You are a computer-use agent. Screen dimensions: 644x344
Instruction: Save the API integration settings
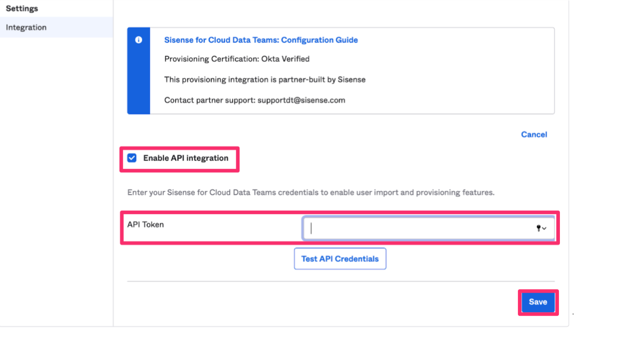coord(538,302)
